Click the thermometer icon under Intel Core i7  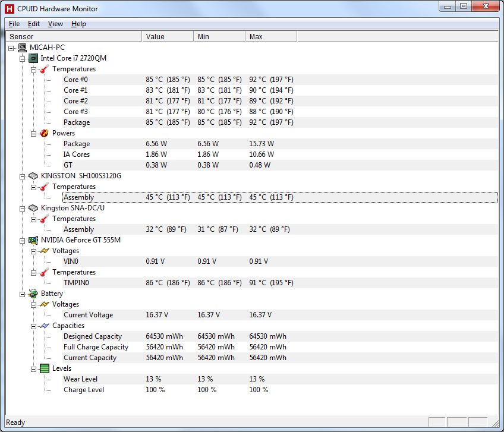[45, 69]
